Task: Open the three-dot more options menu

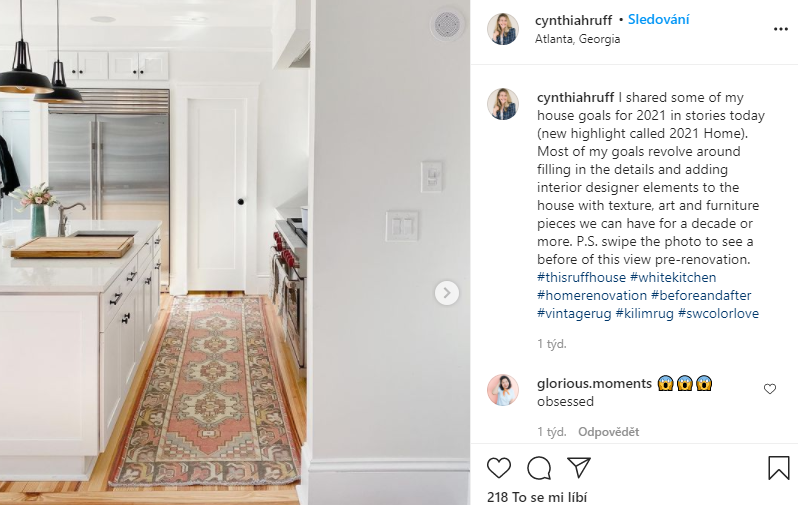Action: coord(781,29)
